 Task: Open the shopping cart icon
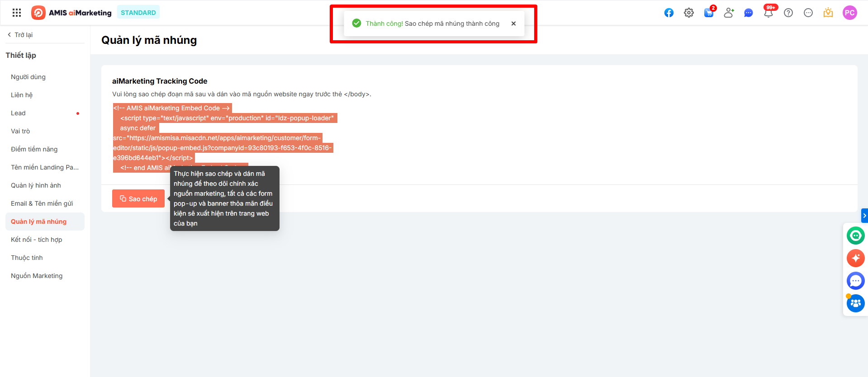pos(708,13)
